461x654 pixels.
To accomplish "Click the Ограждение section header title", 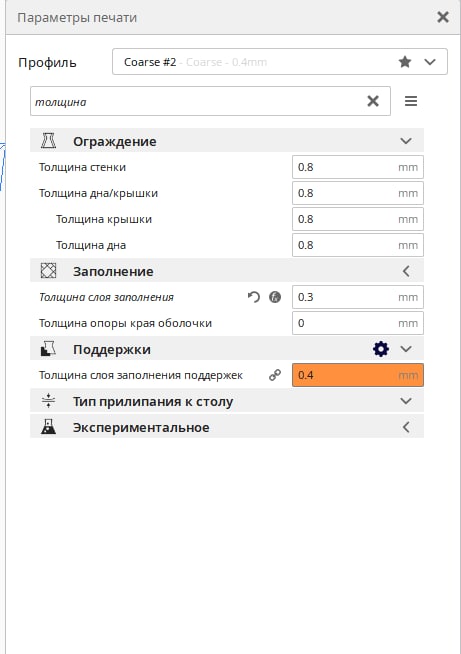I will pos(115,141).
